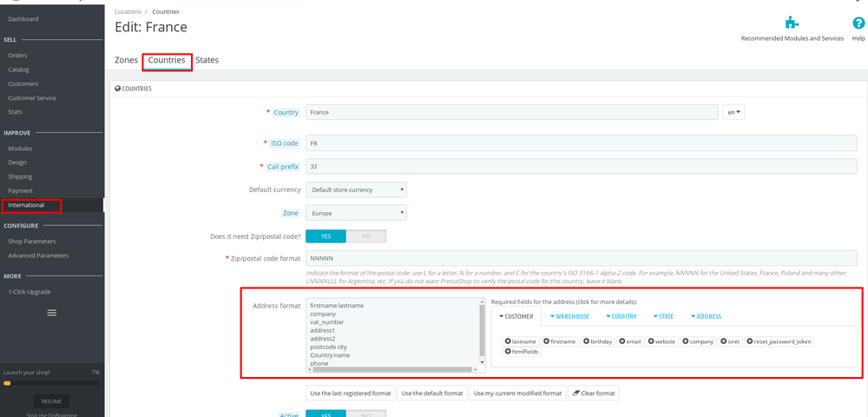
Task: Click the Address format vertical scrollbar
Action: tap(482, 332)
